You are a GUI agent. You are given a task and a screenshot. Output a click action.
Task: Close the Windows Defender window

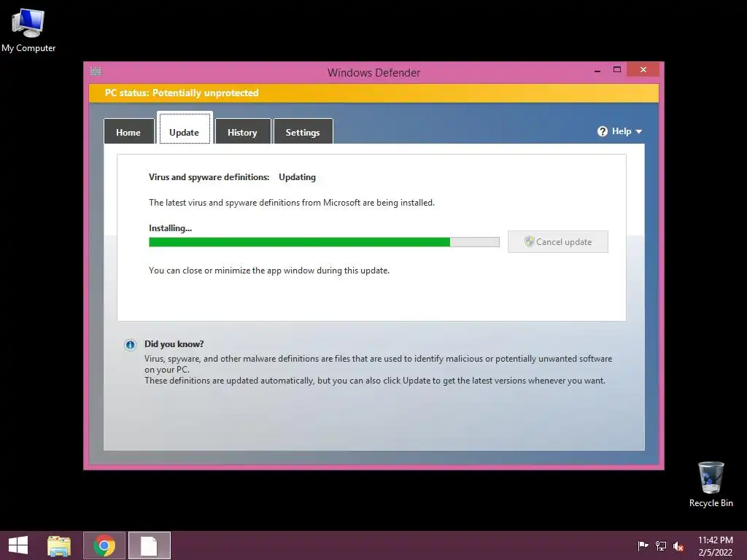(x=643, y=69)
